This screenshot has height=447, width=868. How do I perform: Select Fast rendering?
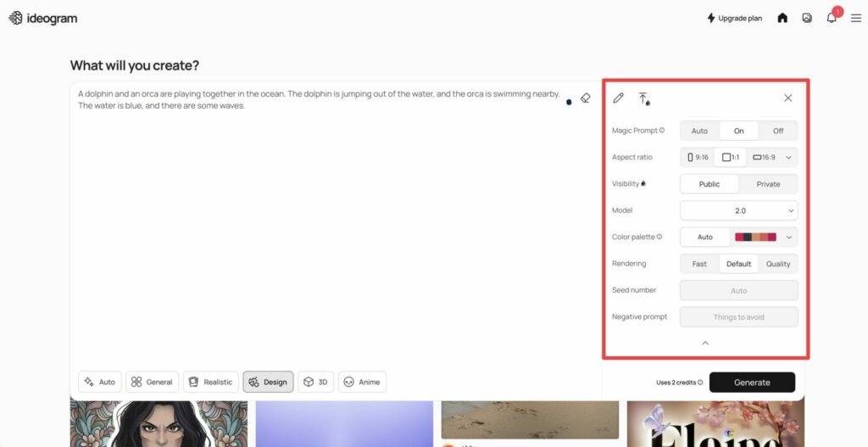click(x=699, y=264)
